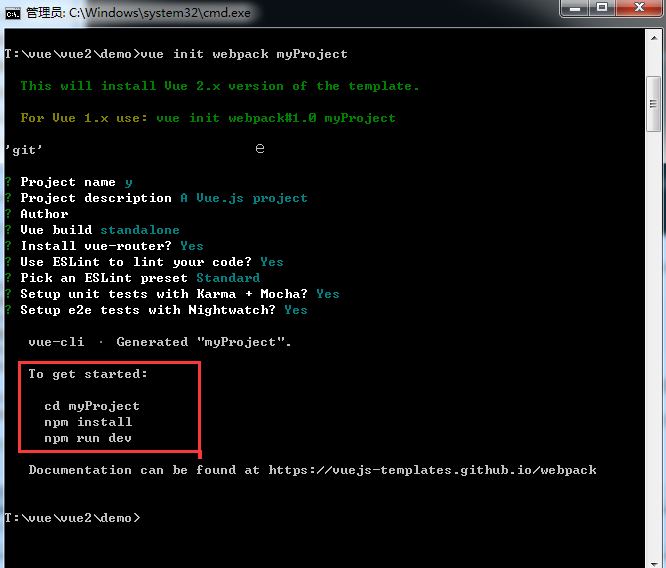Click the 'npm install' command text

coord(88,422)
